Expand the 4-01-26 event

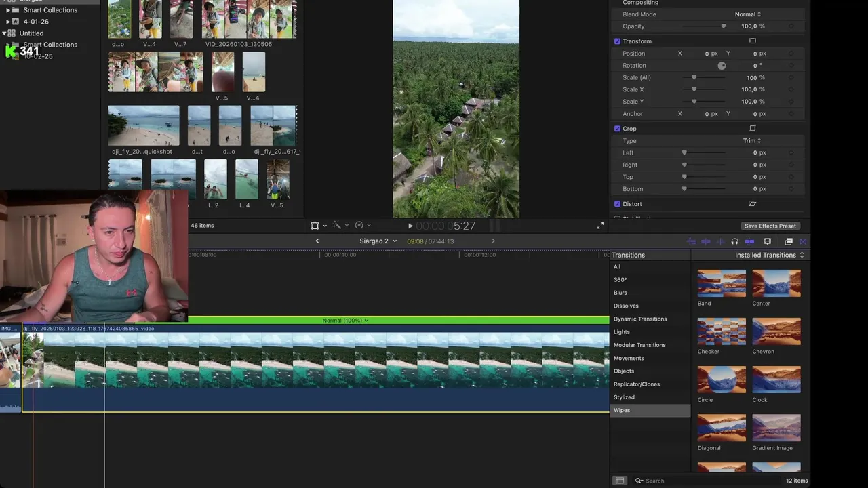8,22
